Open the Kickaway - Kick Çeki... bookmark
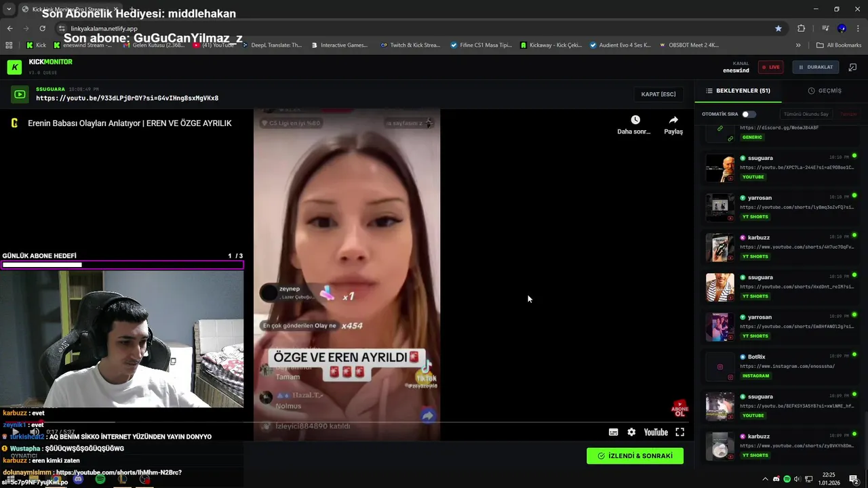The width and height of the screenshot is (868, 488). pyautogui.click(x=551, y=45)
